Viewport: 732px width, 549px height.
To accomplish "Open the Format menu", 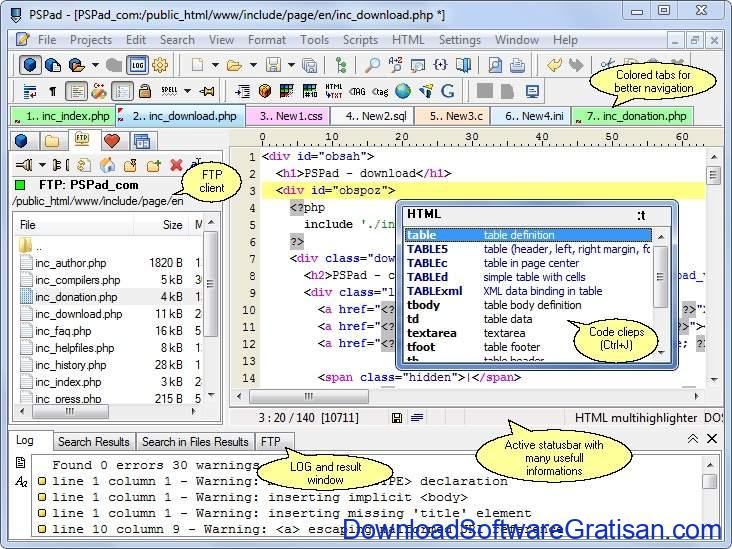I will (x=267, y=40).
